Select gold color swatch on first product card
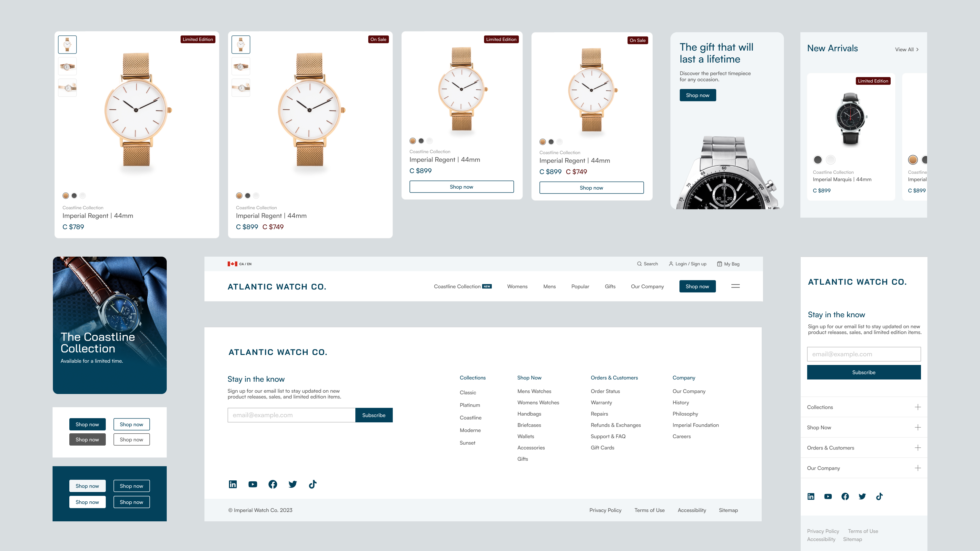Image resolution: width=980 pixels, height=551 pixels. [x=66, y=195]
